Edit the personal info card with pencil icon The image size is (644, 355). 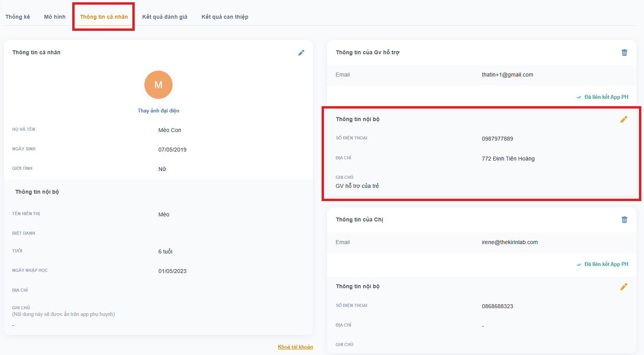click(x=301, y=53)
